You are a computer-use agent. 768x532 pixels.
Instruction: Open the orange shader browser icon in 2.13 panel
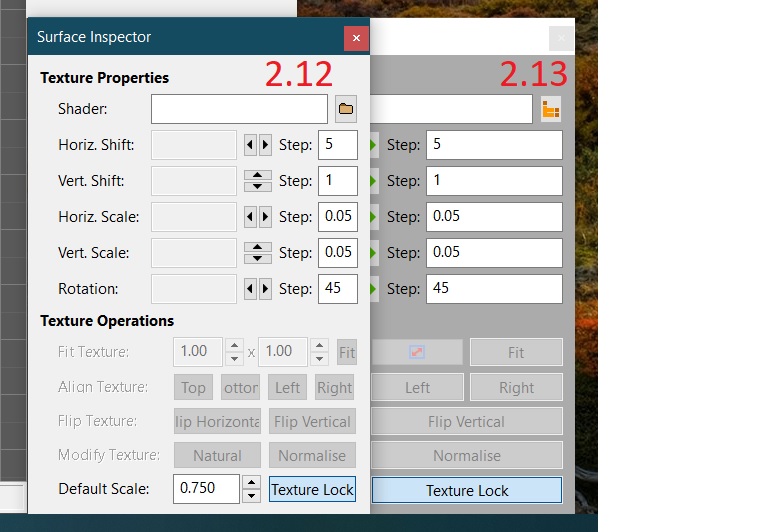[551, 109]
